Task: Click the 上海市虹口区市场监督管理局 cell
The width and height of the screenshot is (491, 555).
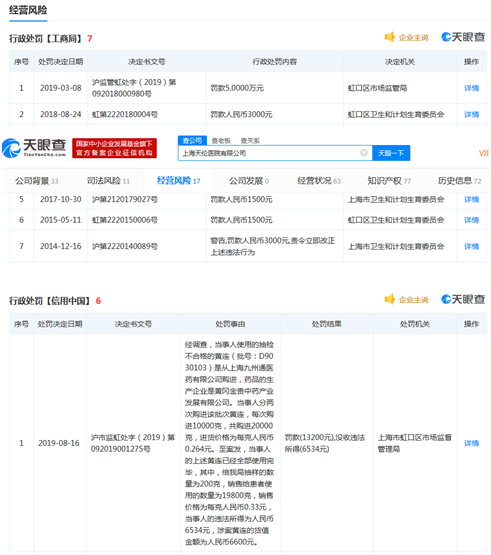Action: coord(415,443)
